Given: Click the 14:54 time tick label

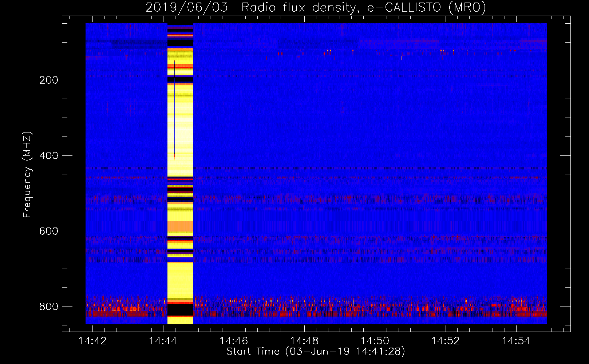Looking at the screenshot, I should (x=516, y=341).
